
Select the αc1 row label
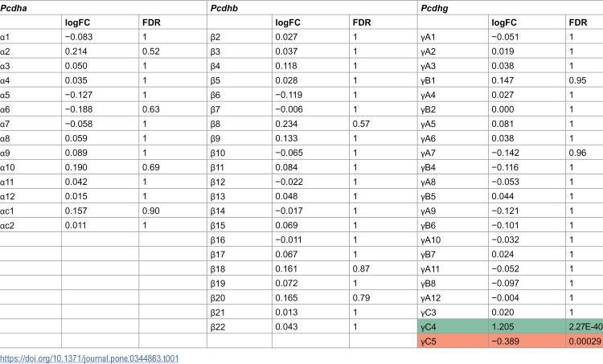[x=7, y=211]
